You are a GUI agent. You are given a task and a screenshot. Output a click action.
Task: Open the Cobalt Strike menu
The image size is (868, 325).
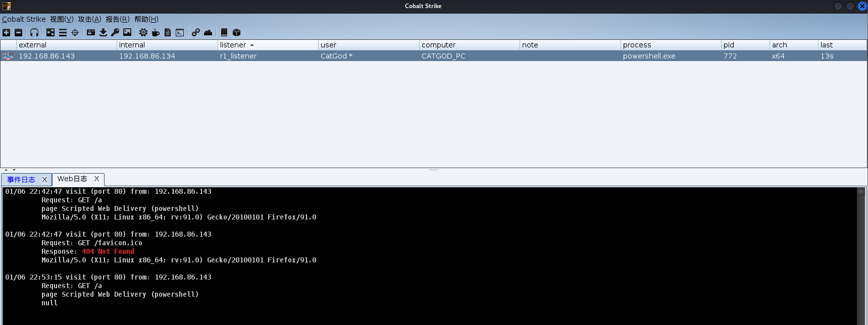coord(24,19)
